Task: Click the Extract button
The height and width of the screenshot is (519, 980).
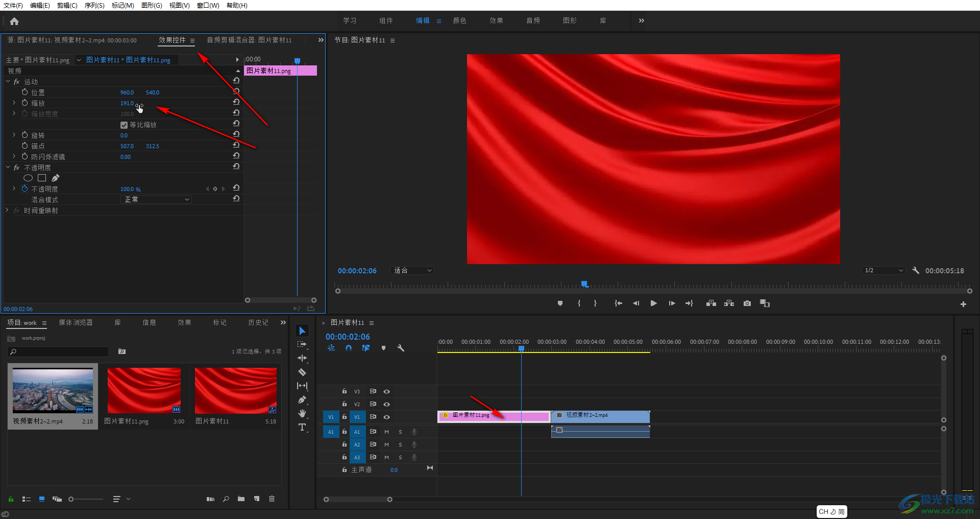Action: click(x=729, y=303)
